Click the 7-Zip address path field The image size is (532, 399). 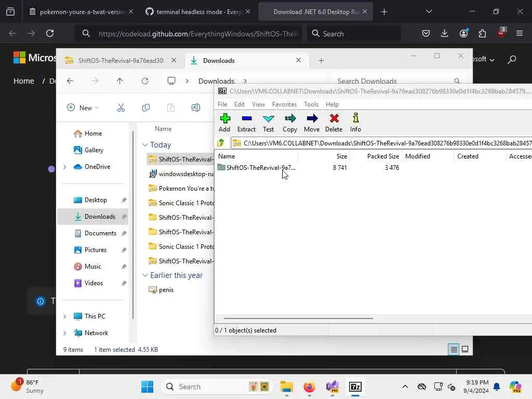pos(381,143)
